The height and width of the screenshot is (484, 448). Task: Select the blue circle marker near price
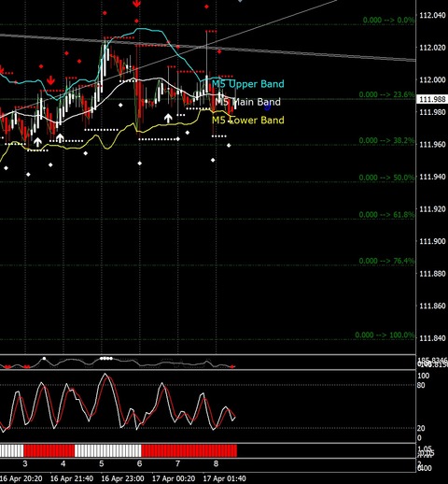click(267, 107)
